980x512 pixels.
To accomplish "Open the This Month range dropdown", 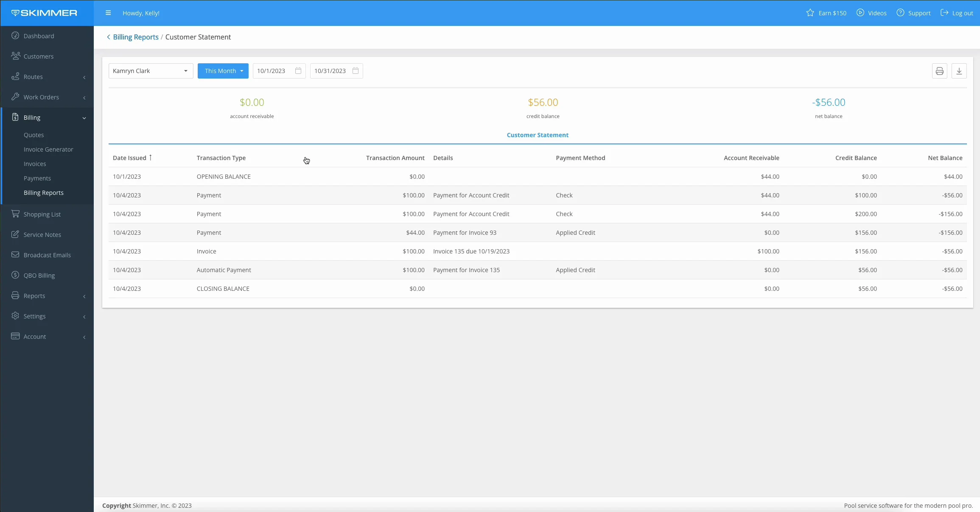I will click(223, 71).
